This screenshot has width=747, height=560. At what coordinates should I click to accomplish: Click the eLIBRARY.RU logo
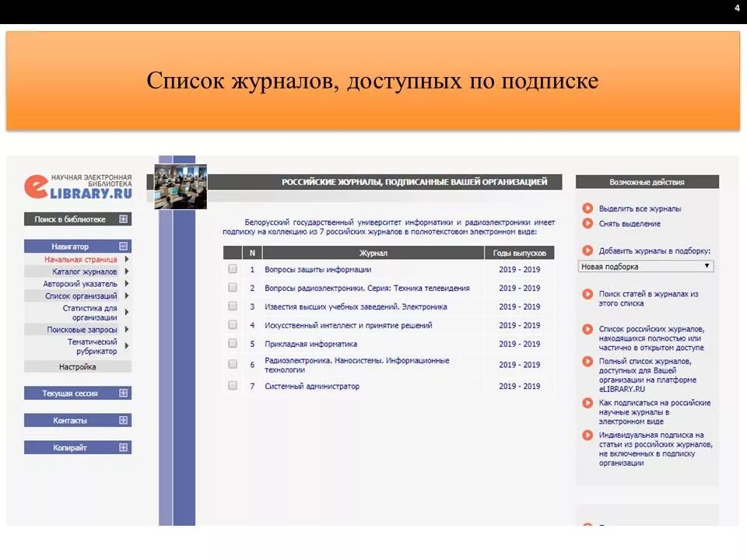point(78,187)
